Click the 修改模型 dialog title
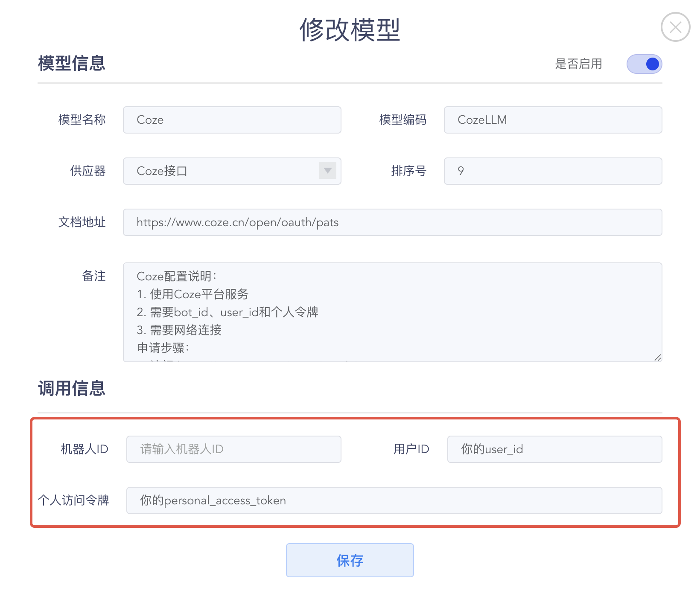The width and height of the screenshot is (700, 611). pos(350,30)
